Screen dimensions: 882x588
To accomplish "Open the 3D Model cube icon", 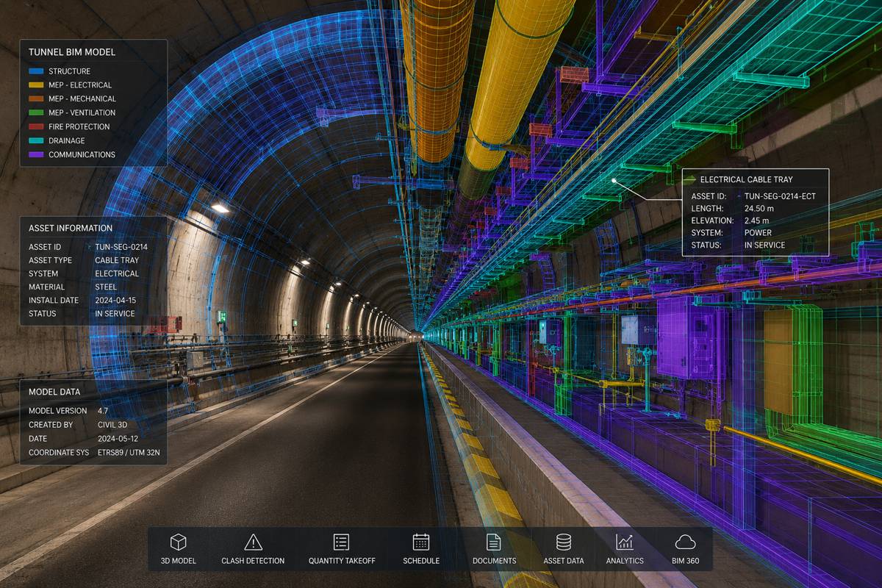I will coord(178,542).
